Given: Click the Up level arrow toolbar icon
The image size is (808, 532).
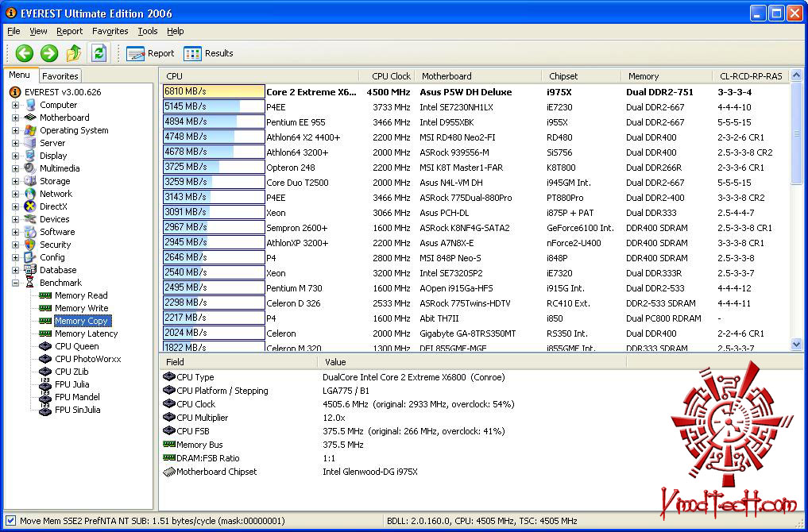Looking at the screenshot, I should click(74, 53).
